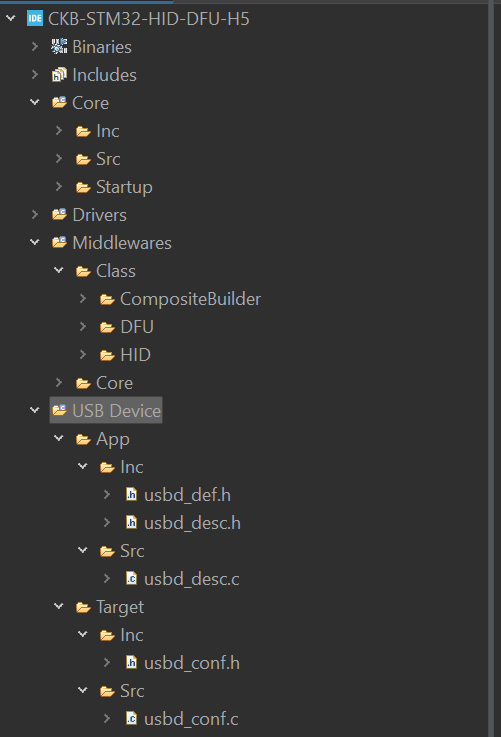
Task: Collapse the USB Device folder
Action: [x=35, y=410]
